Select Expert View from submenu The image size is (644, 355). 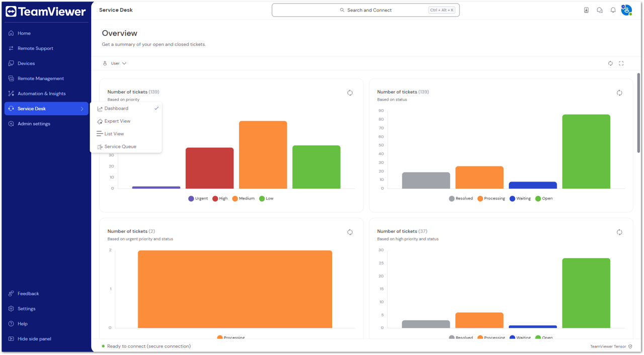point(117,121)
